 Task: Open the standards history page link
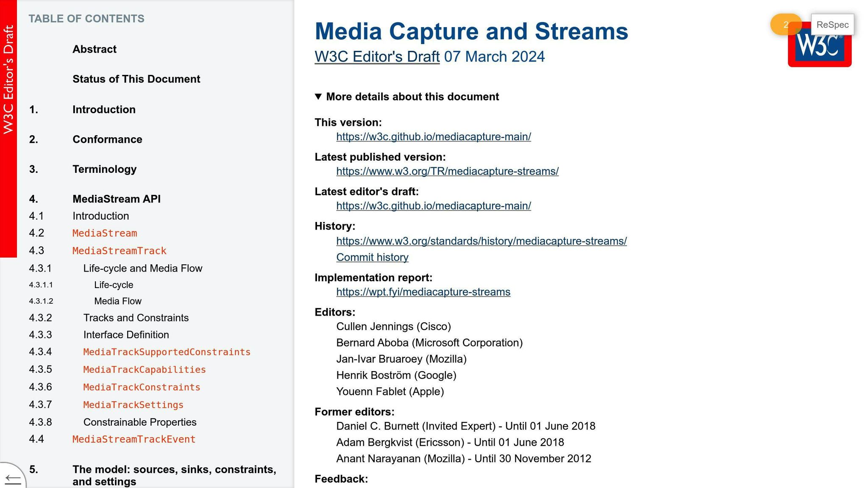click(x=481, y=241)
